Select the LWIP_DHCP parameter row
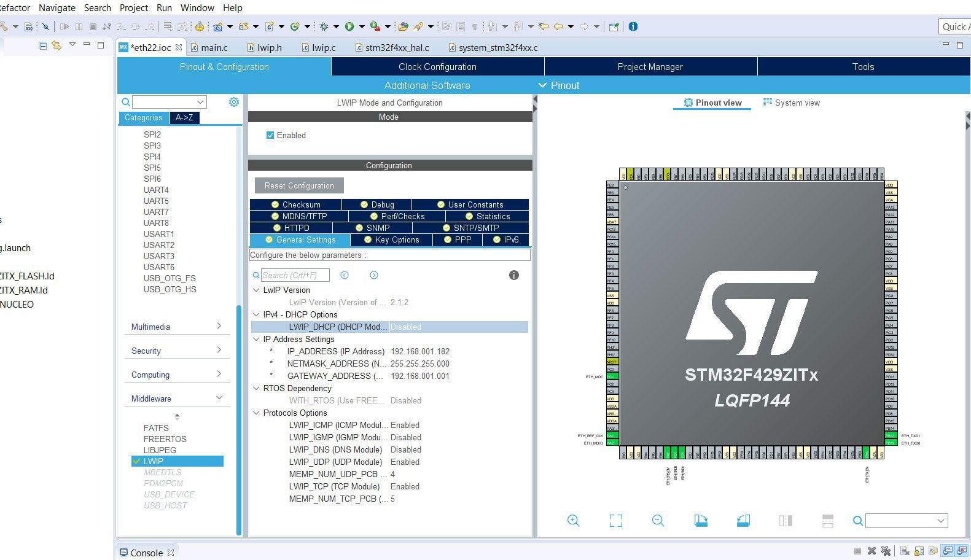971x560 pixels. [x=389, y=327]
